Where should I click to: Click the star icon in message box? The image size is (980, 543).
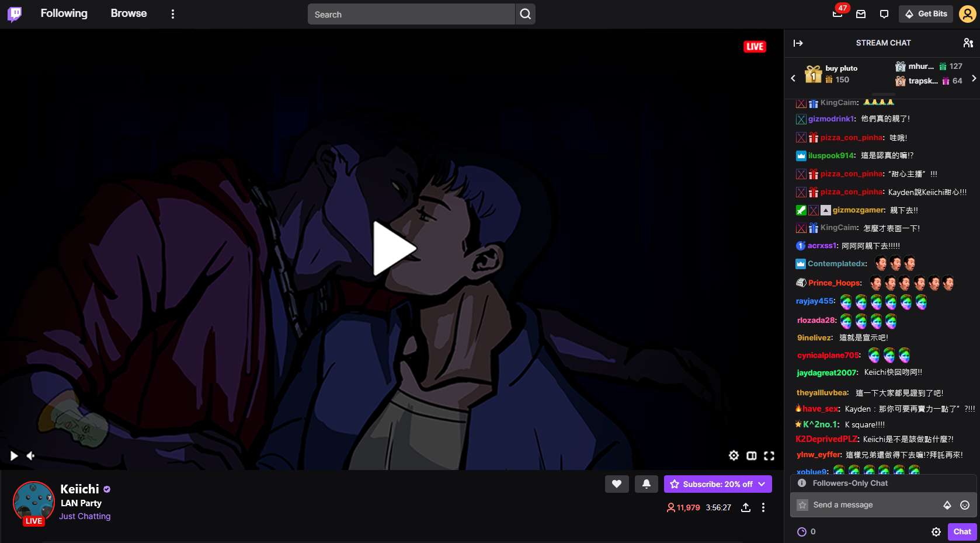[802, 505]
